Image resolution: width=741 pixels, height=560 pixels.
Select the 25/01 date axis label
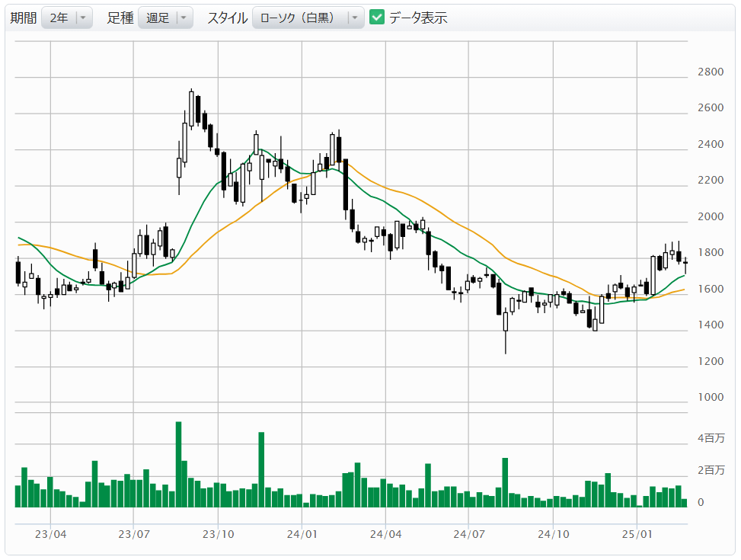coord(638,534)
